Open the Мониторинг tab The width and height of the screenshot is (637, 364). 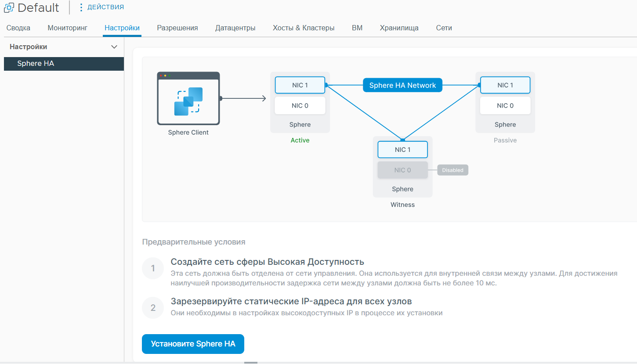68,28
